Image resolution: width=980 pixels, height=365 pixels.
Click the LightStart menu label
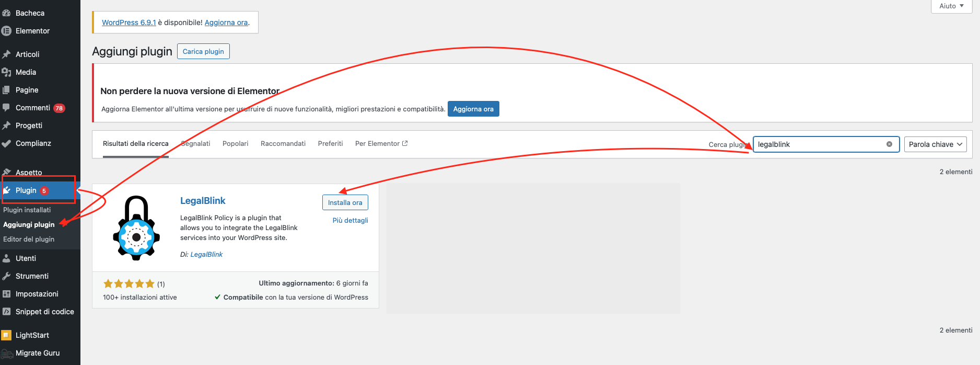[x=32, y=335]
